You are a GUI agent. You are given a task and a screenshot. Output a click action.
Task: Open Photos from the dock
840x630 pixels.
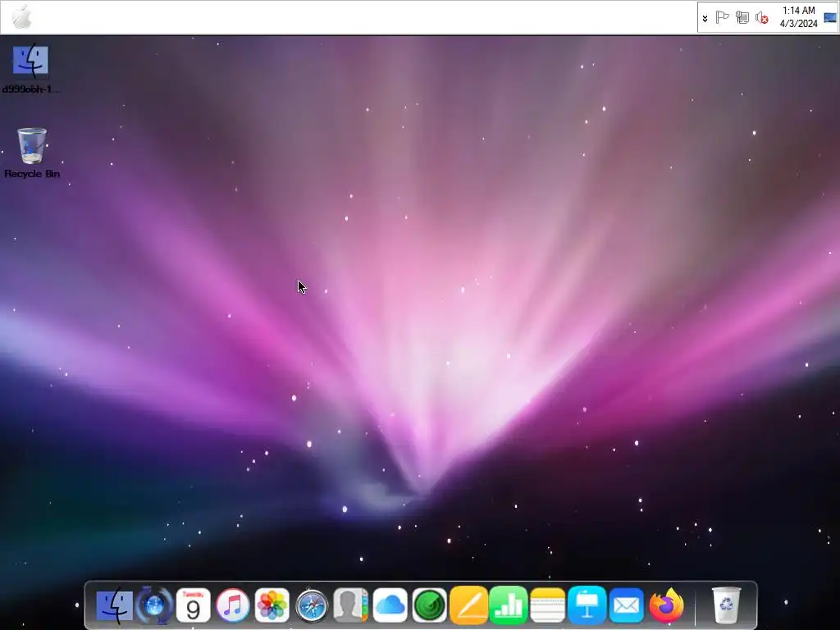[x=272, y=606]
